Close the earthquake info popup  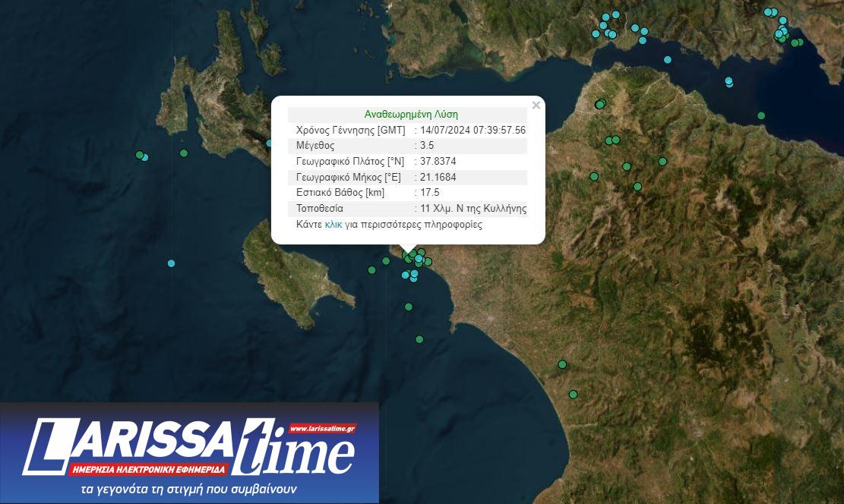pos(536,106)
